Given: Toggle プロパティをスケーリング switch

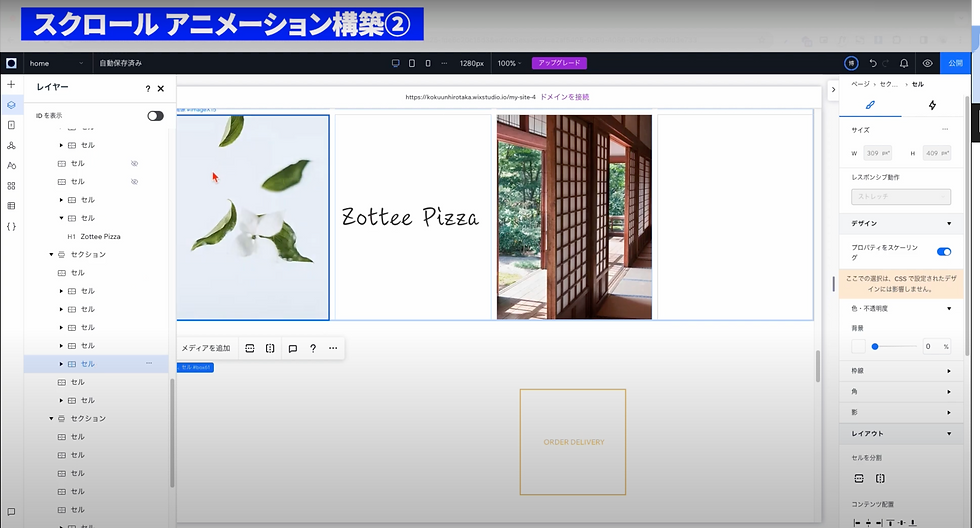Looking at the screenshot, I should [944, 252].
